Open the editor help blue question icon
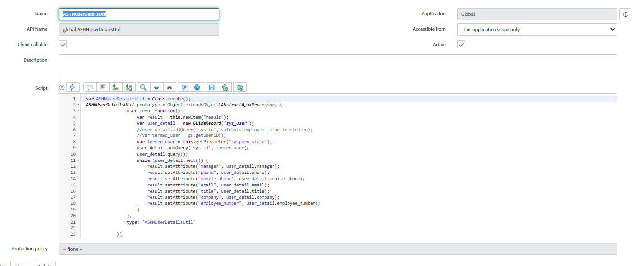 [x=197, y=87]
